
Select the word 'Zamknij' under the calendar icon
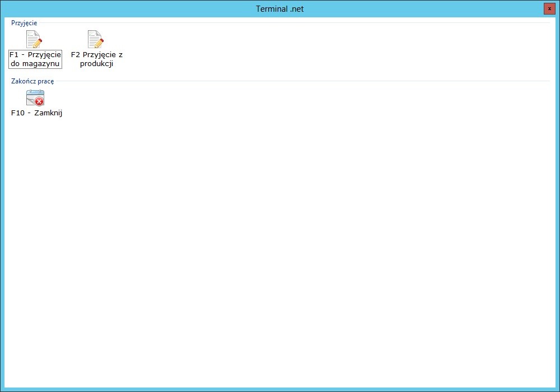[48, 113]
